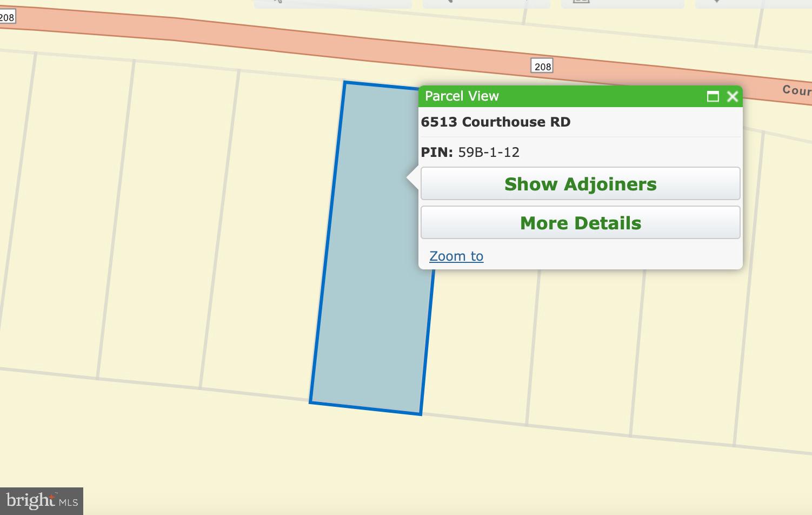Image resolution: width=812 pixels, height=515 pixels.
Task: Click the PIN 59B-1-12 value
Action: pyautogui.click(x=489, y=152)
